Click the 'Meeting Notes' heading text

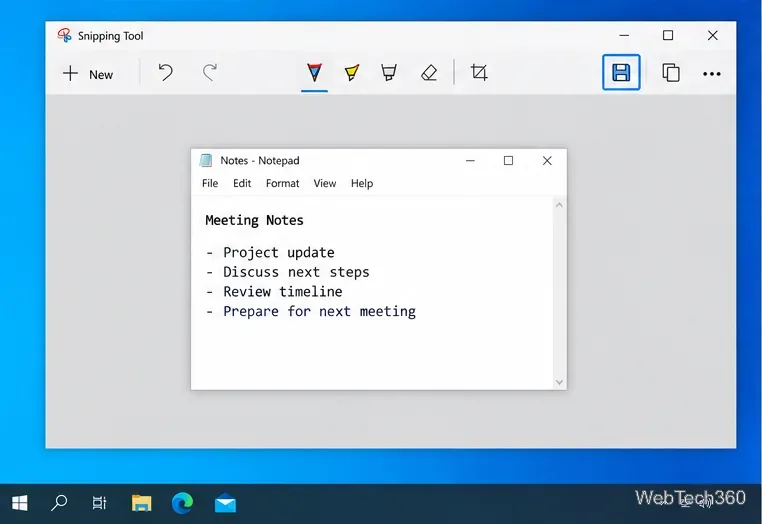pyautogui.click(x=254, y=220)
